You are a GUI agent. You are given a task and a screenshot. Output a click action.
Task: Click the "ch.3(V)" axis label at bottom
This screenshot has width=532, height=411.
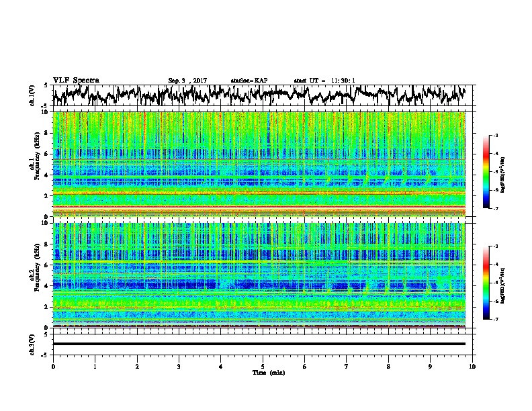click(x=32, y=345)
